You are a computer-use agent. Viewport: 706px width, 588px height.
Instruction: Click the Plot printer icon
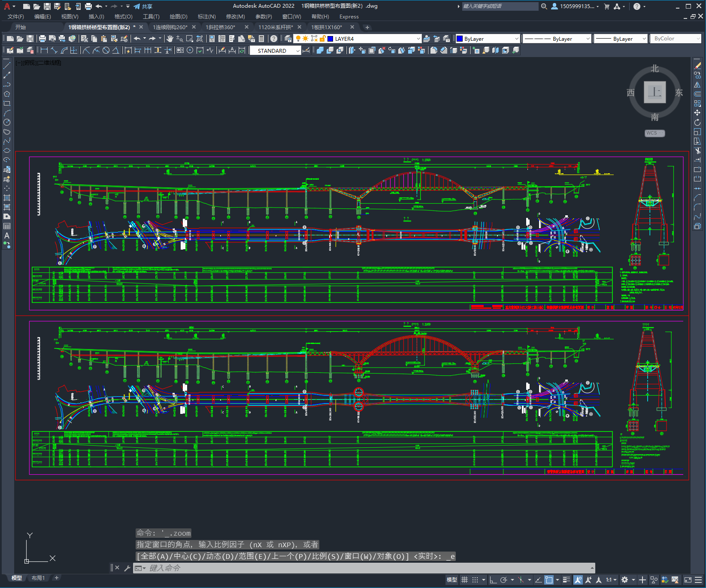[x=42, y=39]
